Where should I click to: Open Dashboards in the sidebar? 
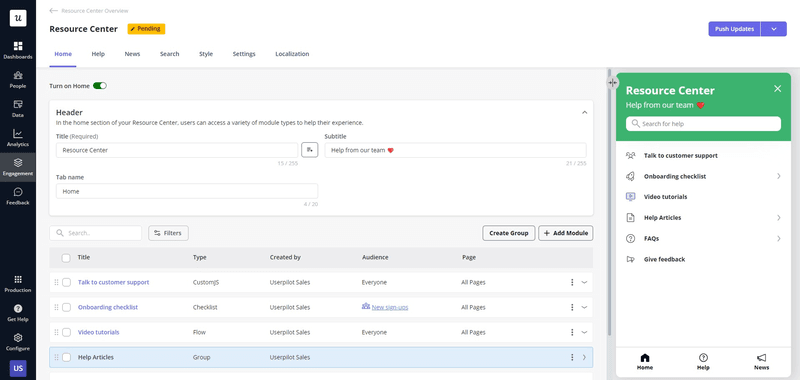18,50
